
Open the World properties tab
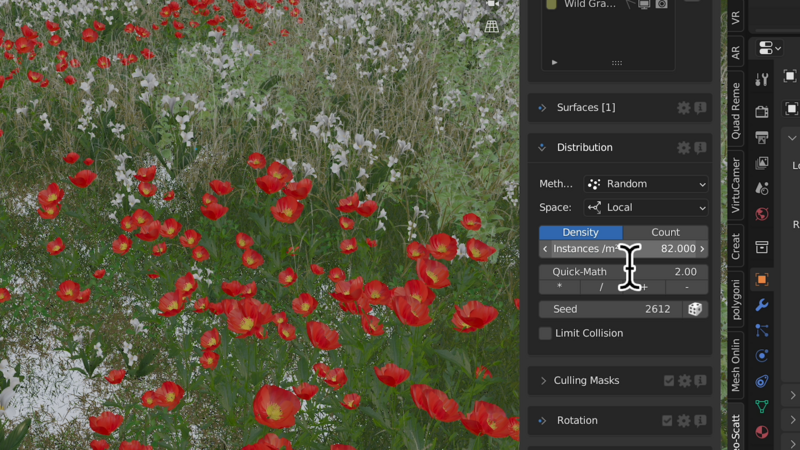tap(762, 214)
